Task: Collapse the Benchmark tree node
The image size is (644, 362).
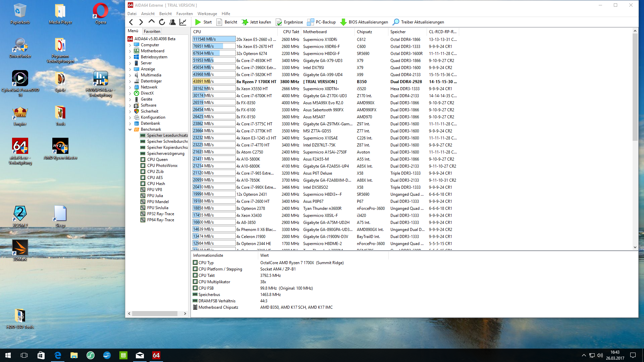Action: (130, 129)
